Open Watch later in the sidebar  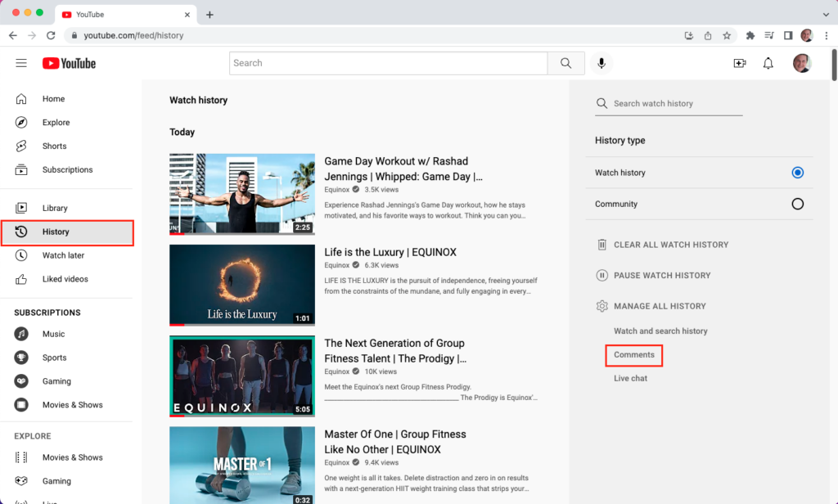click(63, 255)
